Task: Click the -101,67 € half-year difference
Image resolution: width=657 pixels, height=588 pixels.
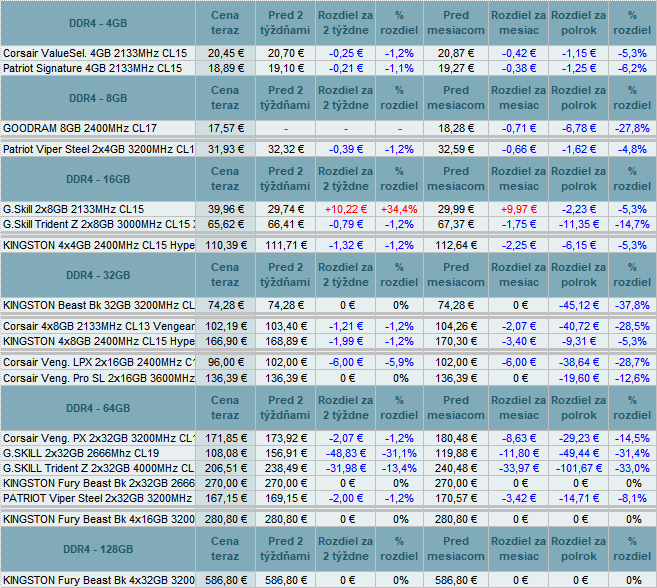Action: 579,468
